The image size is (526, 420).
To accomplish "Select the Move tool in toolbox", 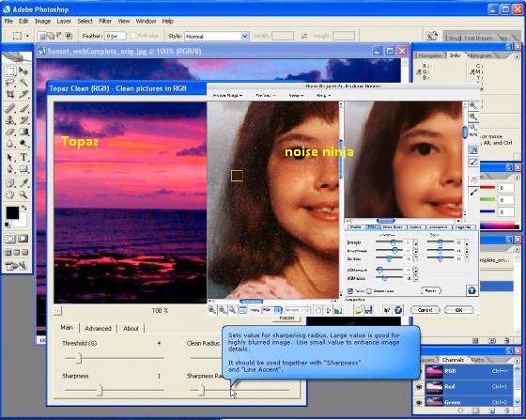I will click(23, 71).
